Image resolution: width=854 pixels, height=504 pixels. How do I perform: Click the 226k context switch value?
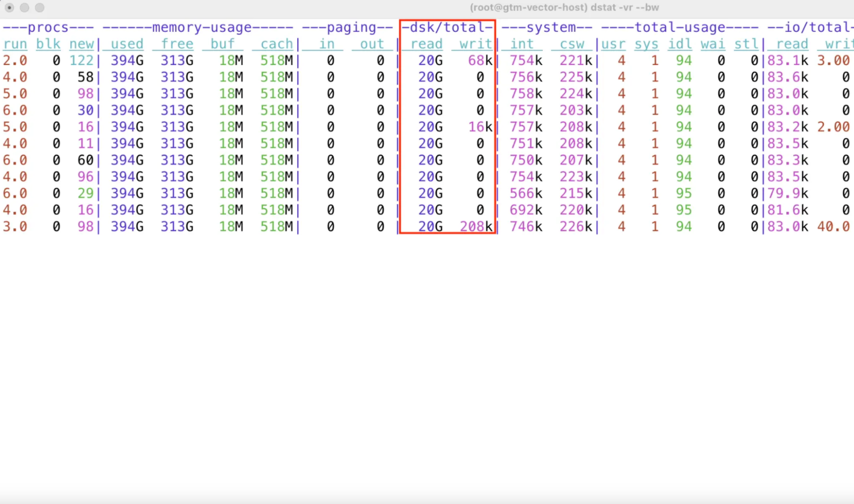576,227
